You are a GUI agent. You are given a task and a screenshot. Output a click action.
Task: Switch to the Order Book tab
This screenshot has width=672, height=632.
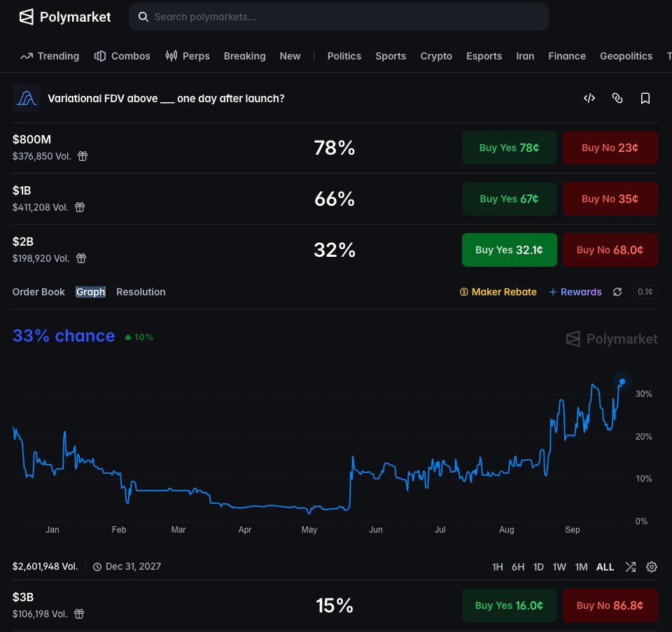38,292
